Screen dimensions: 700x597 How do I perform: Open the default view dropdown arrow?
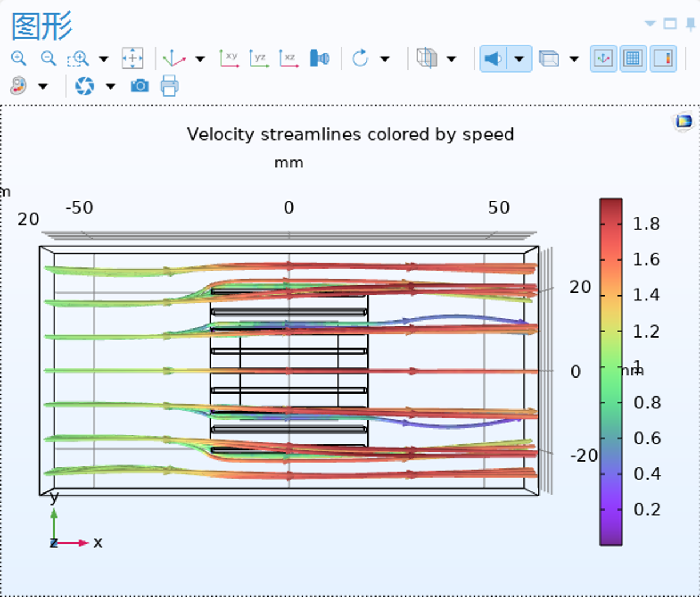[x=200, y=59]
